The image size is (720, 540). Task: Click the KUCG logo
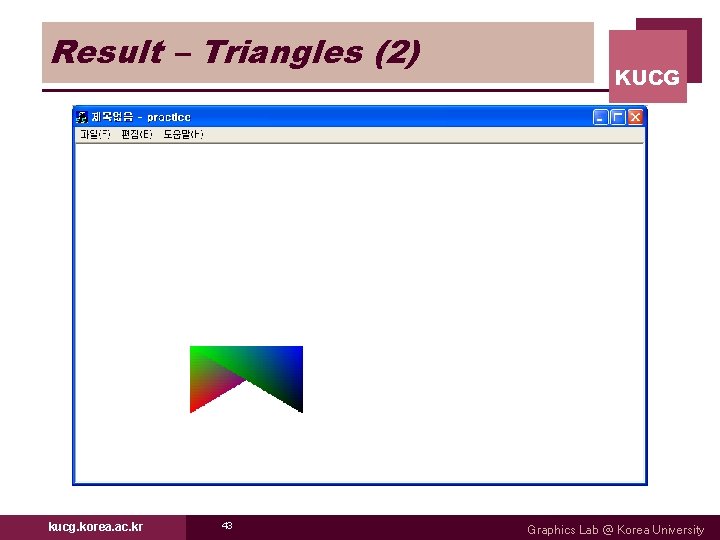click(647, 66)
